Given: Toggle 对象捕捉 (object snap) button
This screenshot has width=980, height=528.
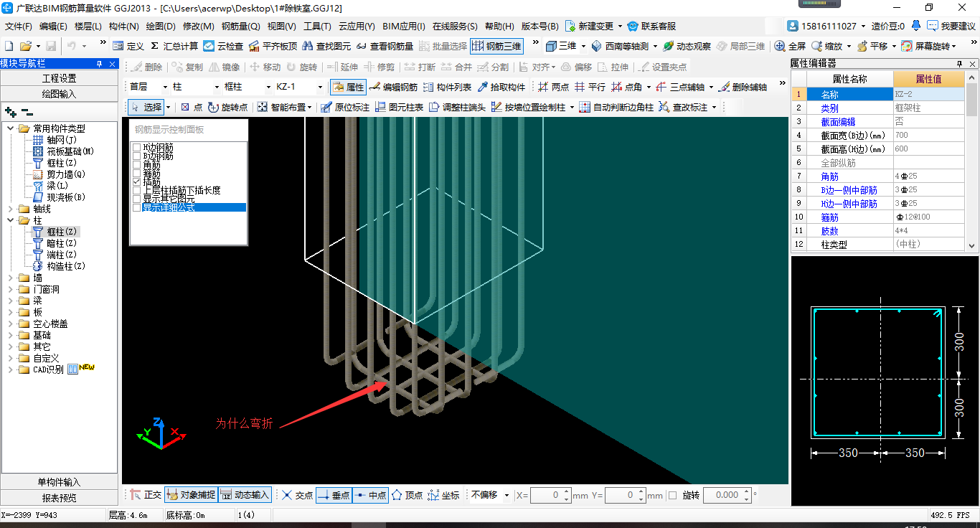Looking at the screenshot, I should point(191,495).
